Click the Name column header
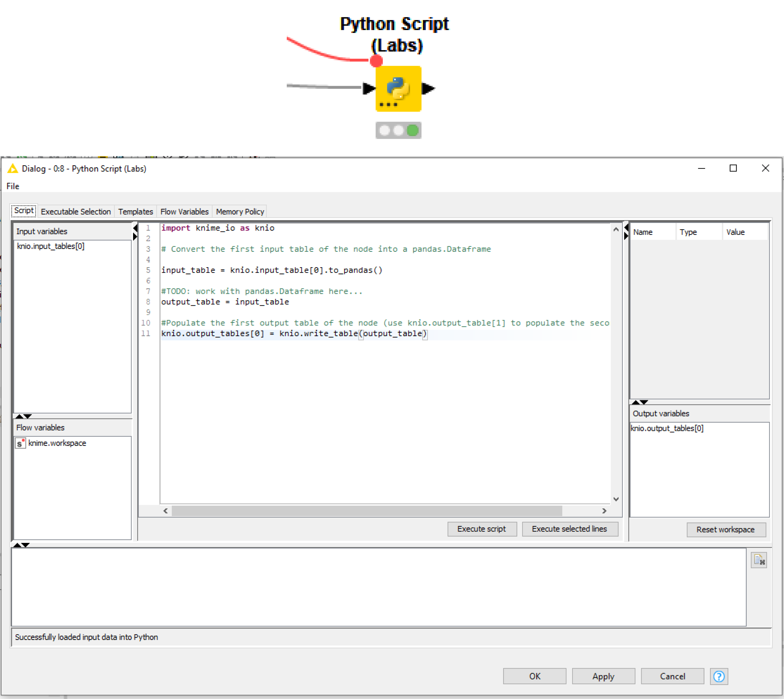784x699 pixels. coord(653,232)
